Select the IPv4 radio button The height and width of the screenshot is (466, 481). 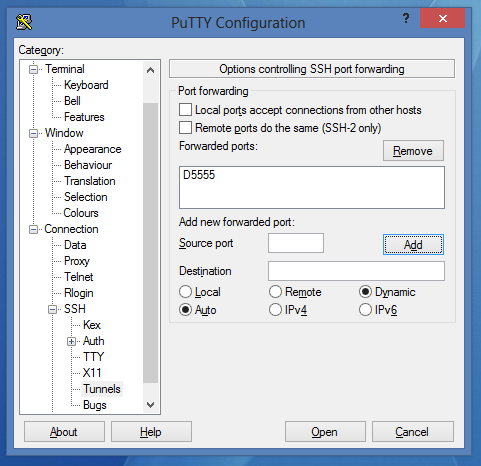pos(275,310)
